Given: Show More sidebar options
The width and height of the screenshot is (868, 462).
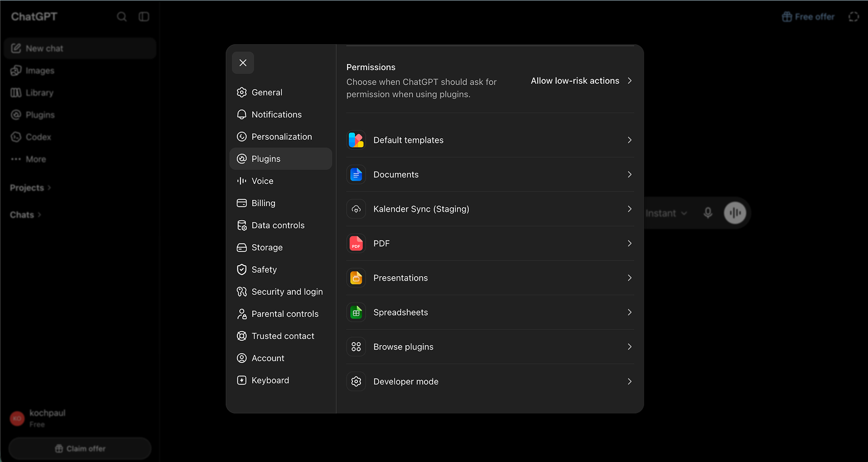Looking at the screenshot, I should tap(80, 159).
